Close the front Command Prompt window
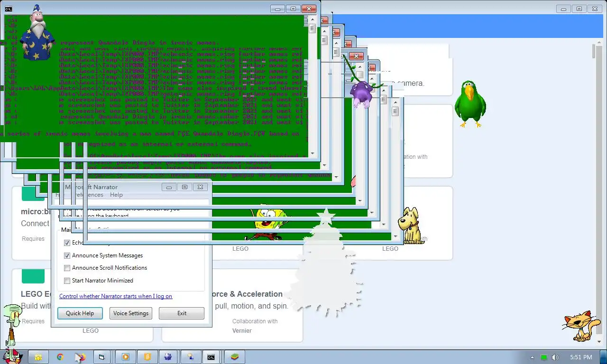 [309, 9]
